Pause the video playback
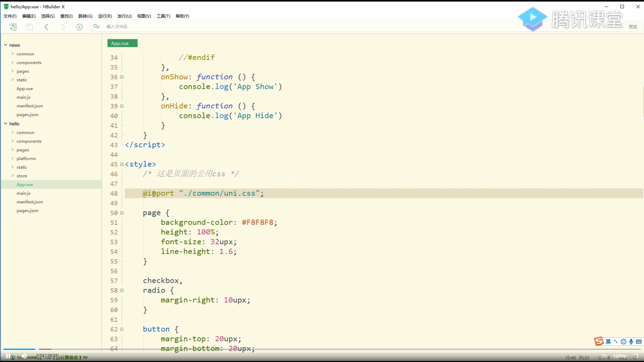The image size is (644, 362). (8, 356)
